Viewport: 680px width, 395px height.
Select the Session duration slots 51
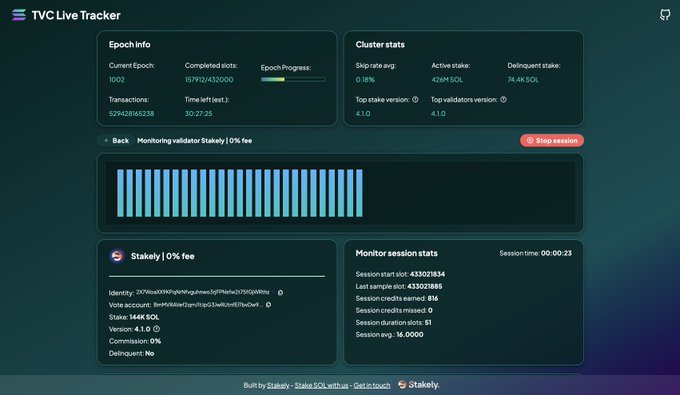click(x=428, y=323)
